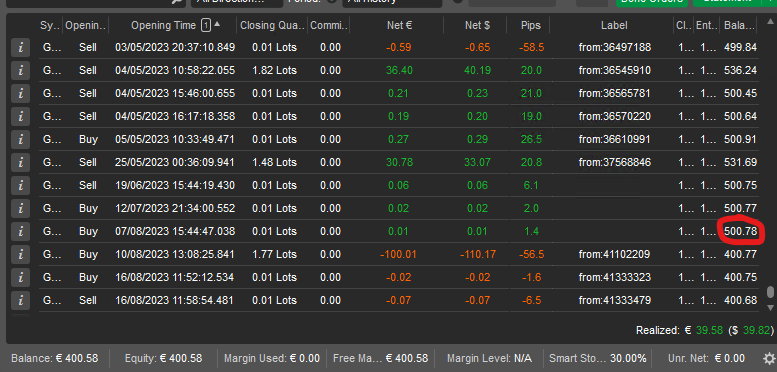
Task: Open info for the 10/08/2023 13:08:25 trade
Action: (20, 254)
